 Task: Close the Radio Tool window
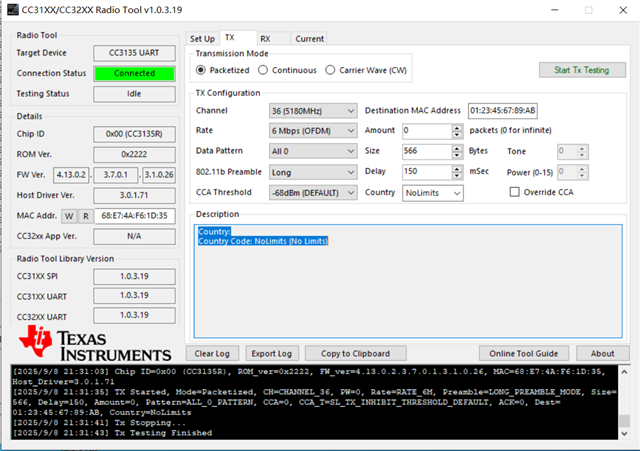(623, 10)
